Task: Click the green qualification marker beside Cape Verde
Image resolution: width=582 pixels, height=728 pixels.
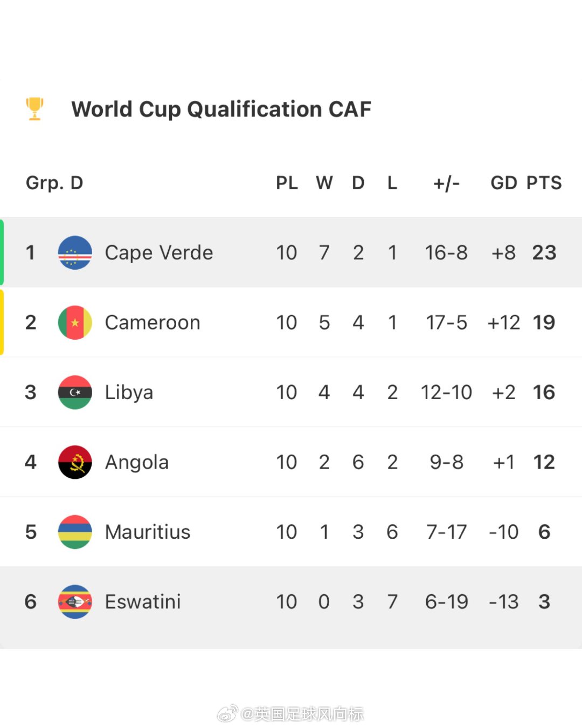Action: click(x=2, y=252)
